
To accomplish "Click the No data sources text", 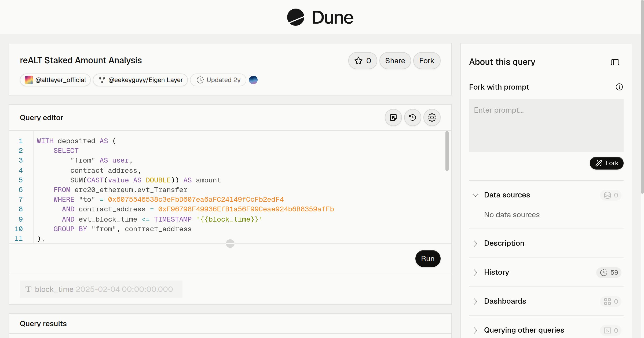I will pyautogui.click(x=512, y=215).
